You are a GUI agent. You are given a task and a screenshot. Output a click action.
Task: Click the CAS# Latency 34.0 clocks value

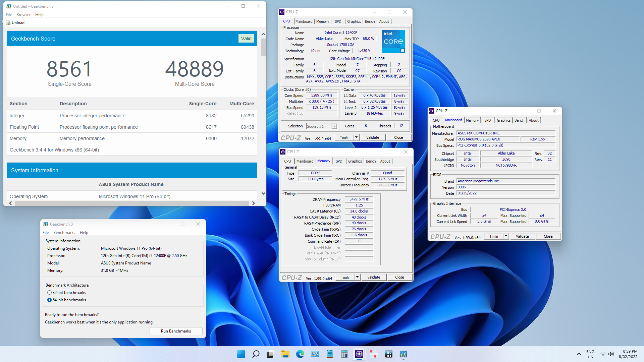tap(359, 211)
